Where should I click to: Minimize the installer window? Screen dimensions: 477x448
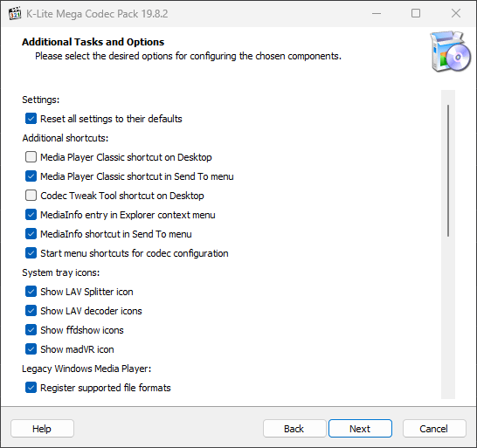click(377, 13)
